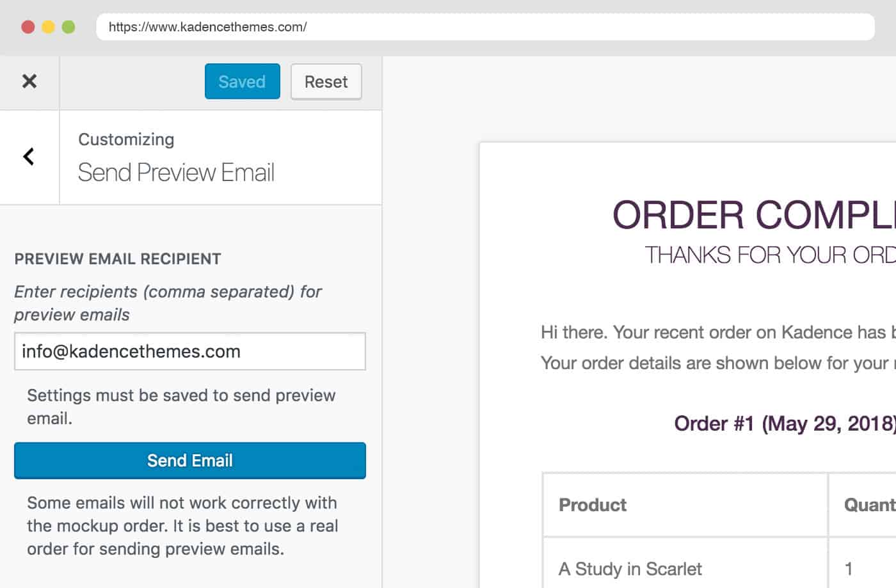Select the Send Preview Email section title
The width and height of the screenshot is (896, 588).
coord(176,173)
